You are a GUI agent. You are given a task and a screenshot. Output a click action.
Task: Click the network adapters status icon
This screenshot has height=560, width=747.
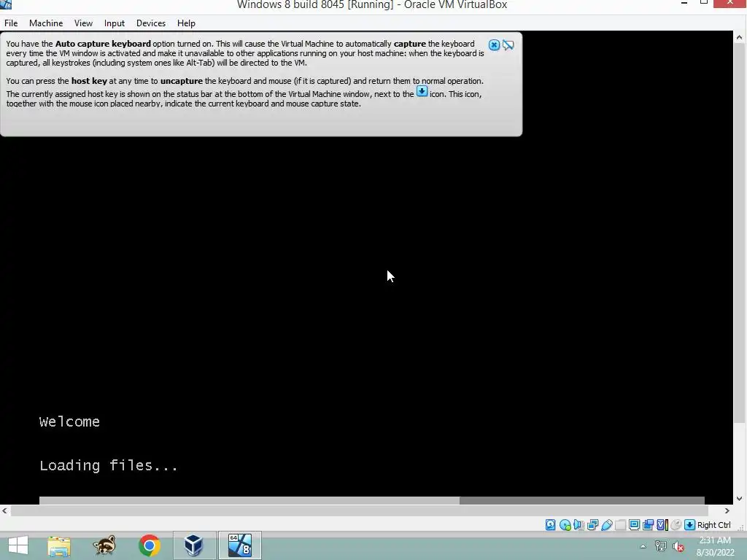[592, 525]
